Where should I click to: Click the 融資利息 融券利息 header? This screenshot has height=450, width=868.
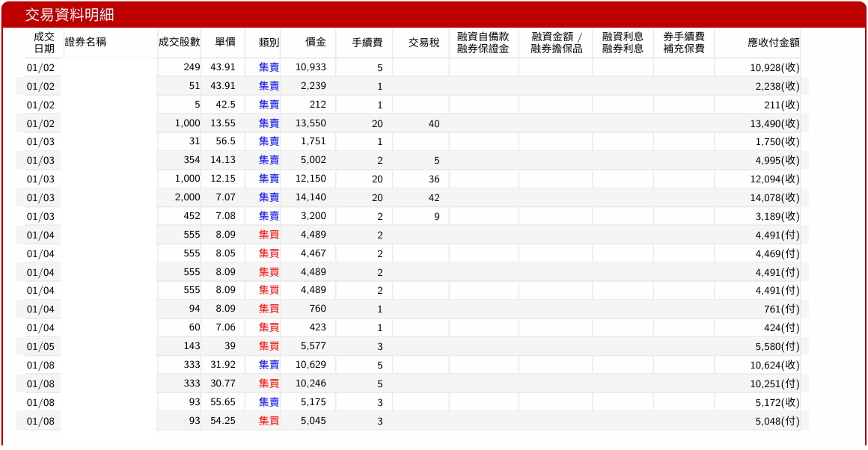pos(623,43)
